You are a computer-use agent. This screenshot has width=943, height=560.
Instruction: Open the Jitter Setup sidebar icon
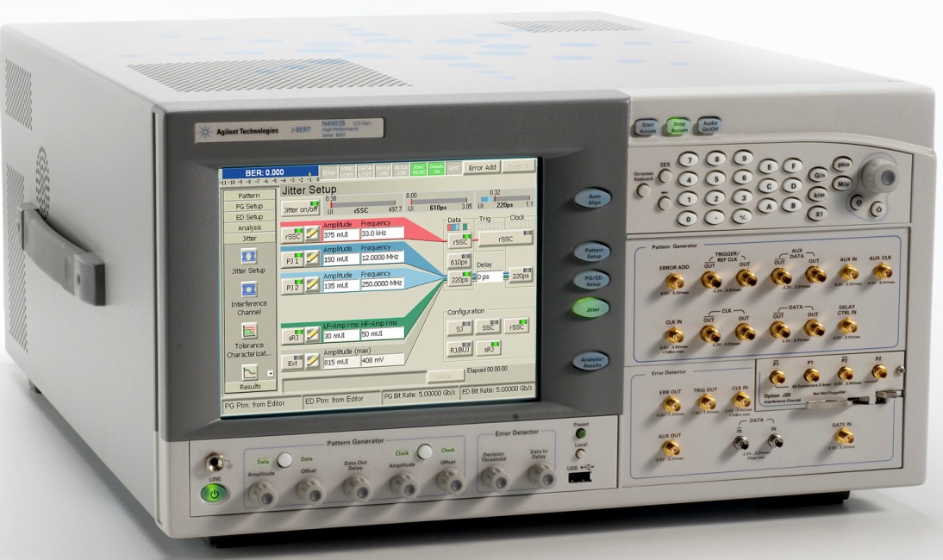248,256
